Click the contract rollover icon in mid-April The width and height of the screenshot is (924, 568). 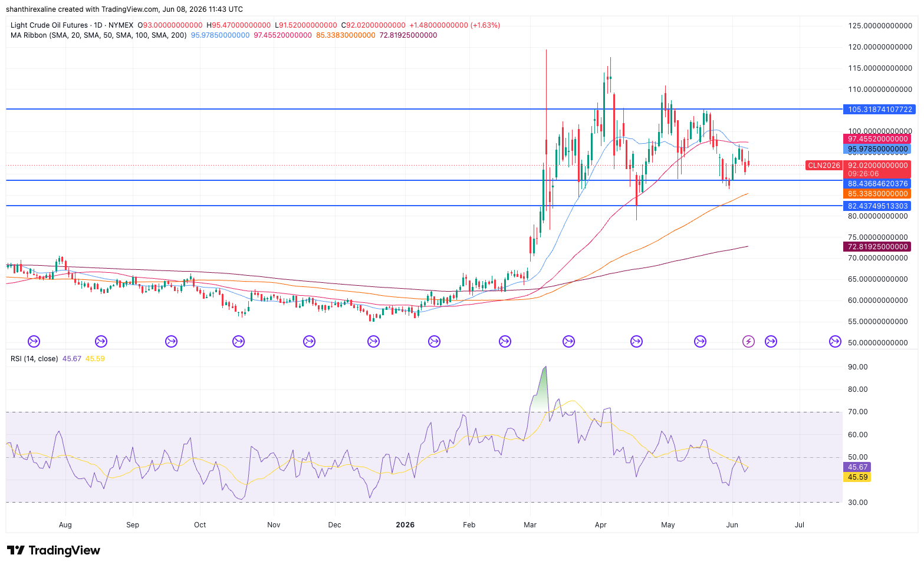[x=636, y=341]
